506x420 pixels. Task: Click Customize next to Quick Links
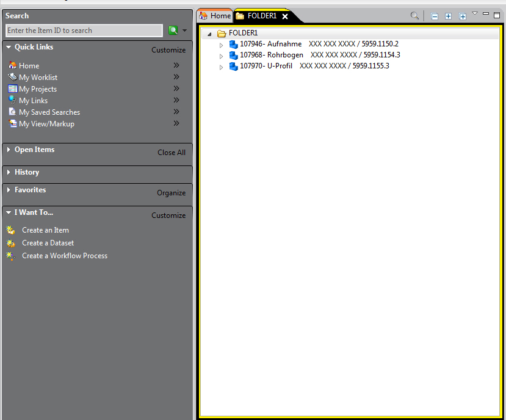(168, 50)
